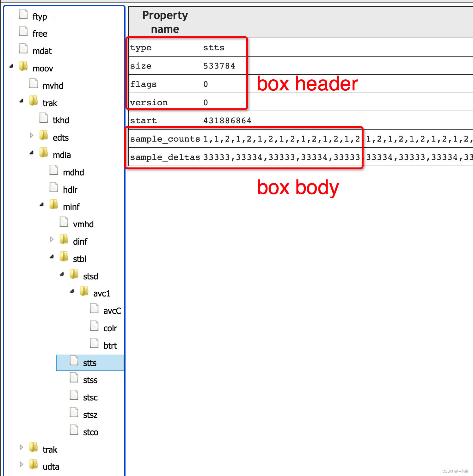473x476 pixels.
Task: Click the moov folder icon
Action: 23,66
